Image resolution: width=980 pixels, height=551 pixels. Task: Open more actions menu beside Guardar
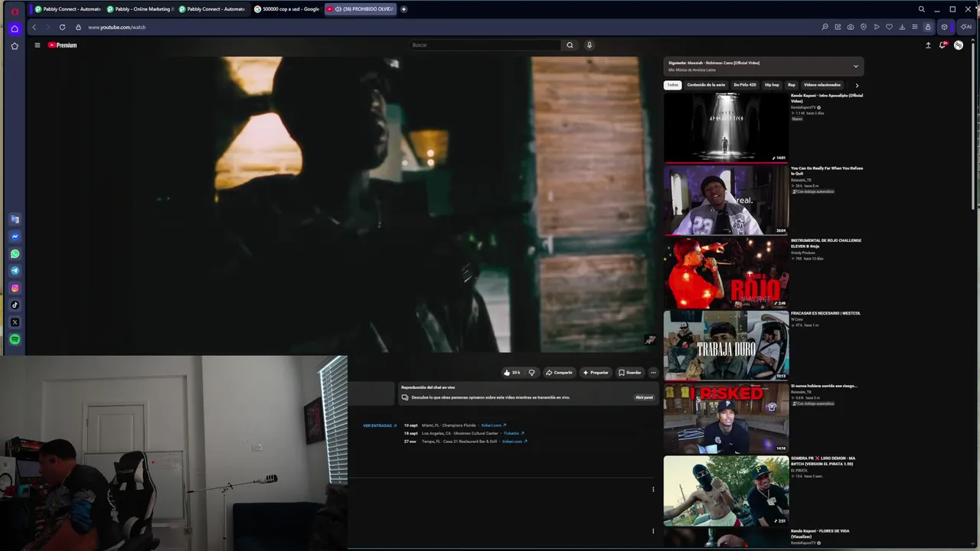(x=653, y=373)
